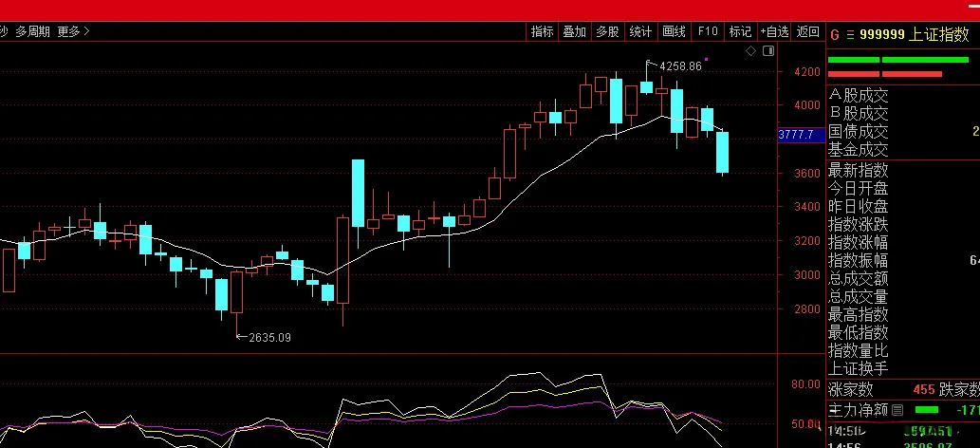
Task: Open the 多周期 multi-period selector
Action: pyautogui.click(x=32, y=31)
